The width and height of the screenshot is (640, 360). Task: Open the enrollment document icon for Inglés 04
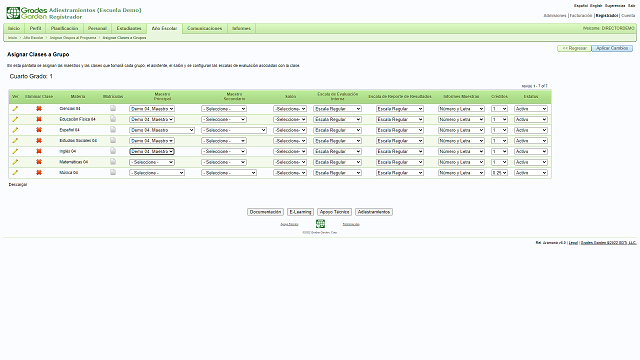[113, 151]
